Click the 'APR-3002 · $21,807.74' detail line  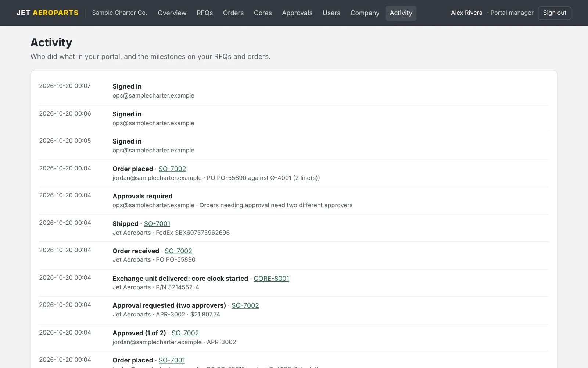(x=188, y=315)
